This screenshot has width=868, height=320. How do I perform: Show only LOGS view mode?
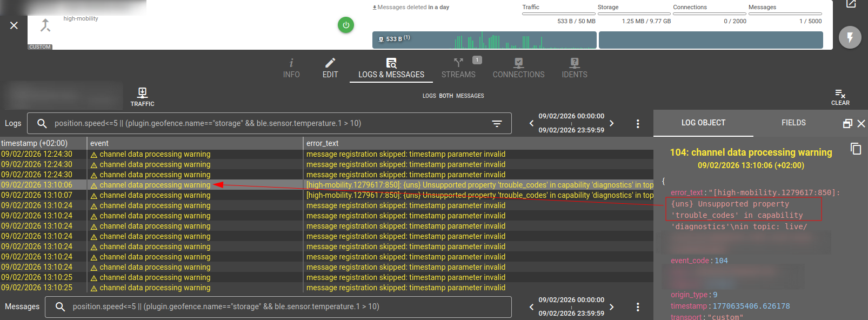[429, 96]
